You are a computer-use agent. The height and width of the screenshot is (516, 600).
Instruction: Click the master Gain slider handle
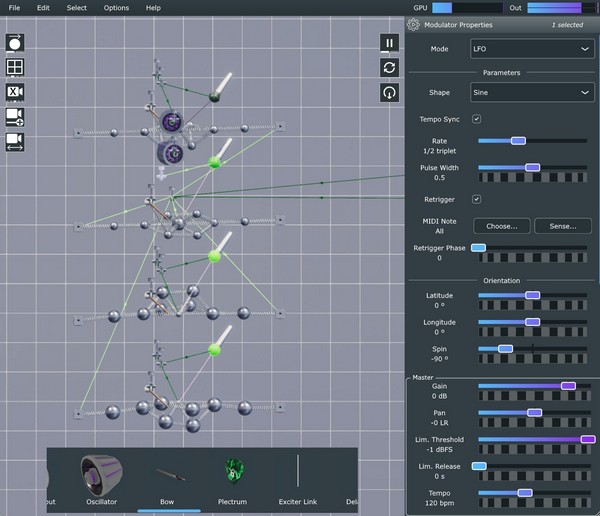[568, 385]
